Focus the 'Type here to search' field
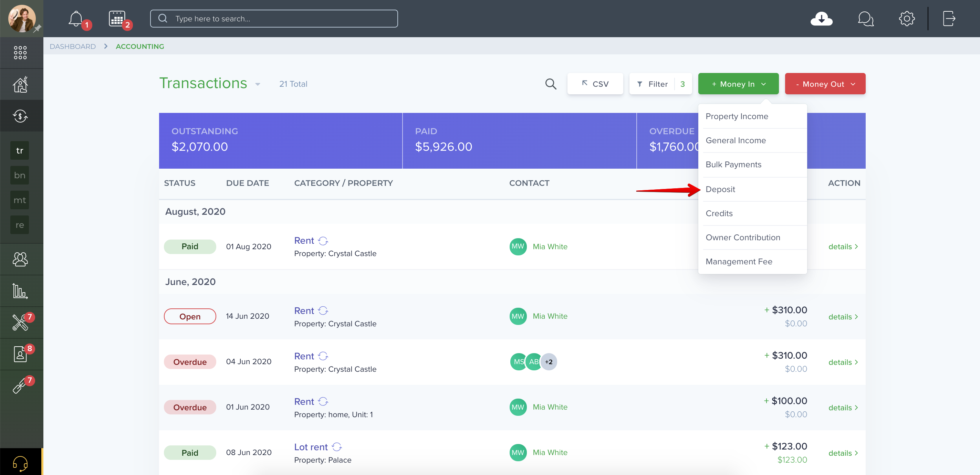 [x=274, y=19]
